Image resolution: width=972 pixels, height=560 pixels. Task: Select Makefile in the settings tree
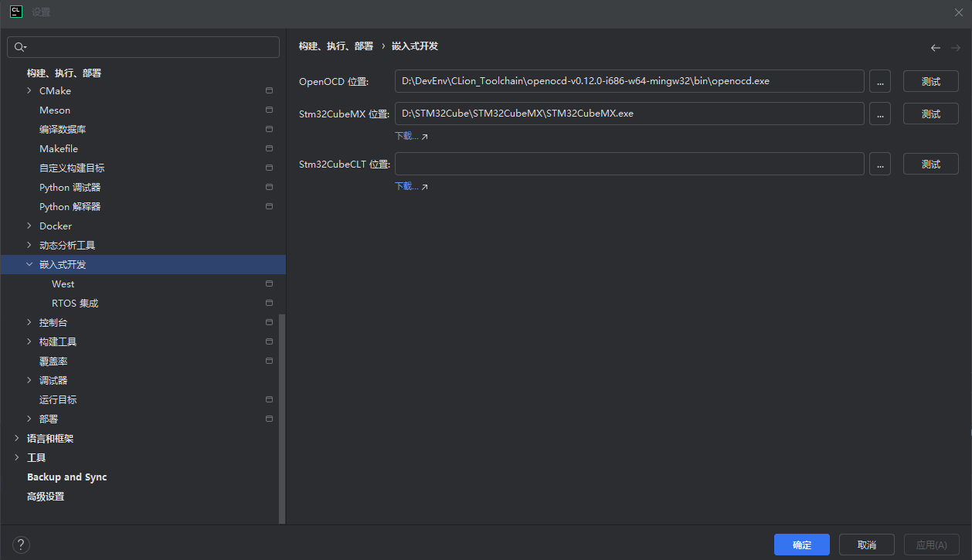59,148
